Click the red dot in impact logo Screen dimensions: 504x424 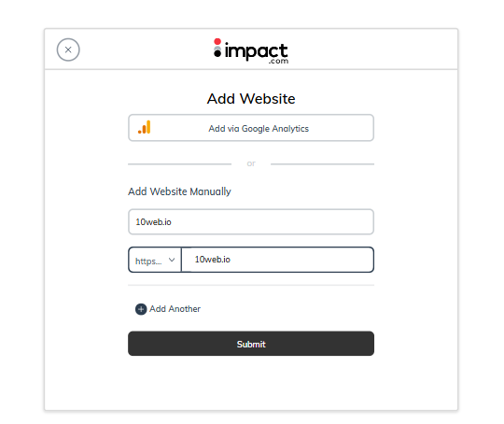tap(217, 41)
